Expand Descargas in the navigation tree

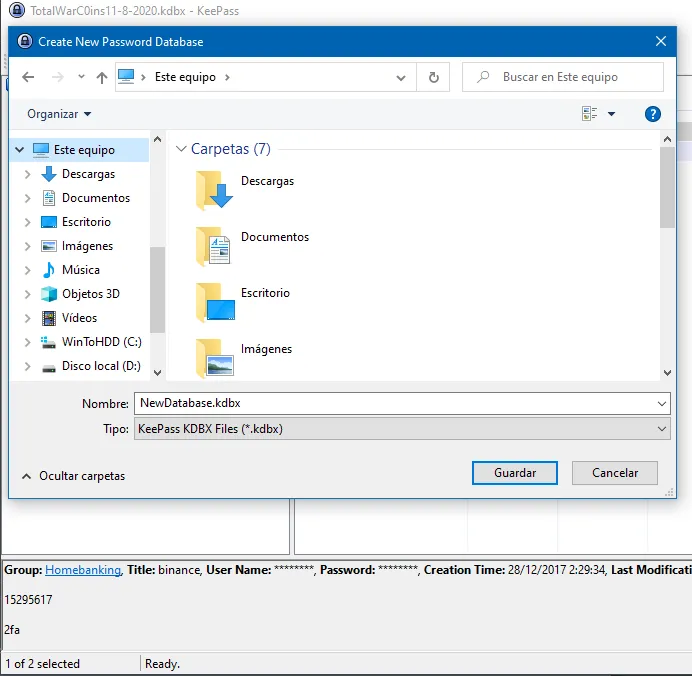click(27, 174)
